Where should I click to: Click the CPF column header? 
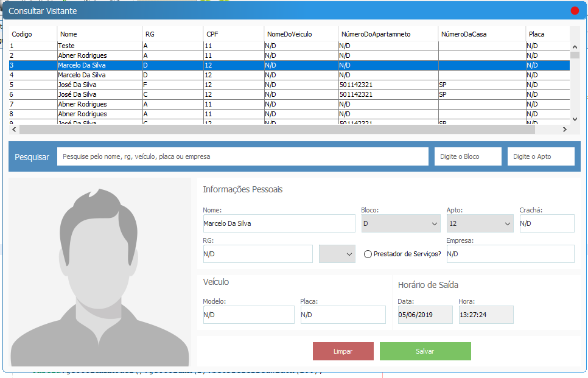click(233, 34)
